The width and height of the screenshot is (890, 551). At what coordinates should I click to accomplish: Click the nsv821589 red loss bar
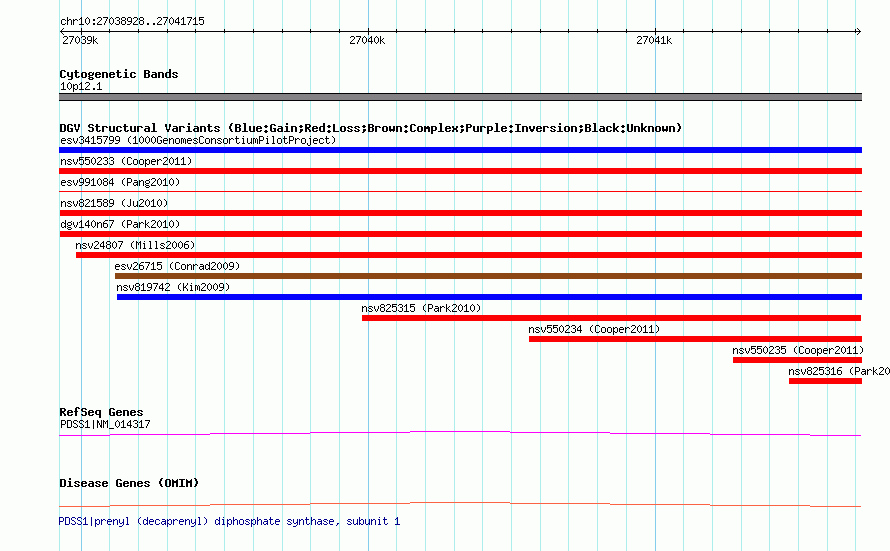pos(460,213)
